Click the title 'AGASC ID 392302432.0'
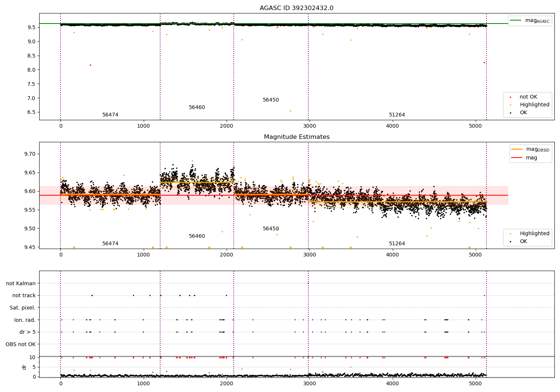 click(x=296, y=8)
